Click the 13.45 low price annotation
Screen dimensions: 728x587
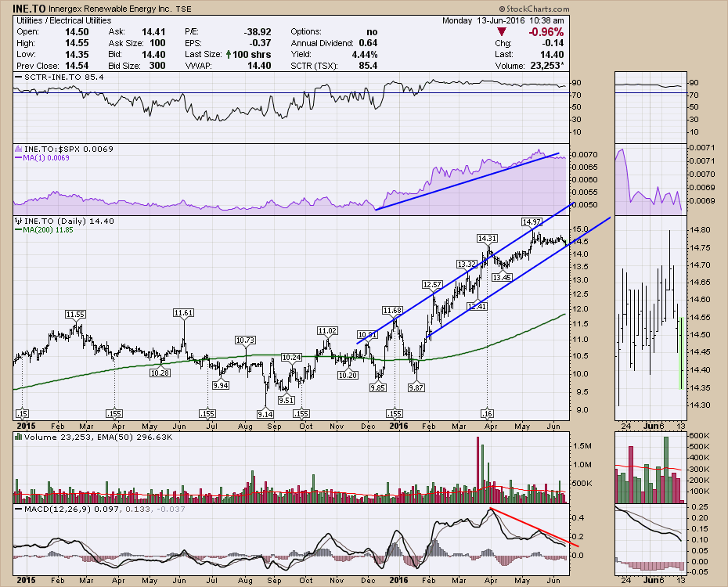(502, 278)
